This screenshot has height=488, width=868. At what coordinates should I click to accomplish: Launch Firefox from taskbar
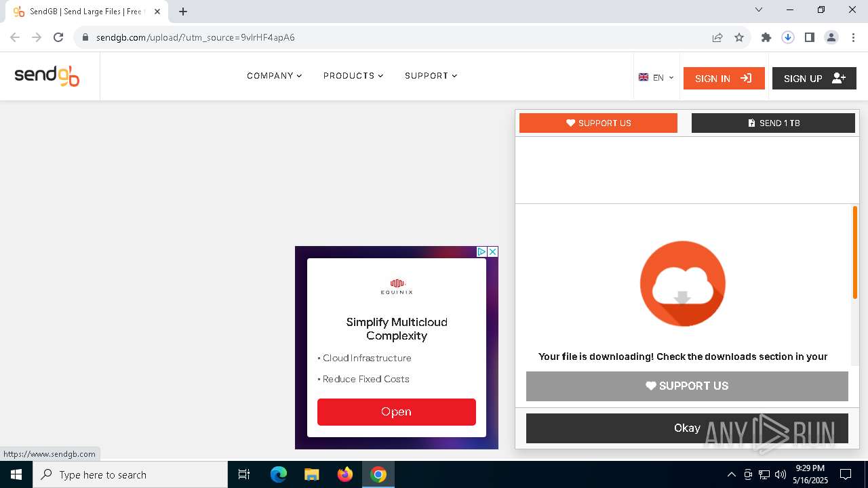pos(345,474)
